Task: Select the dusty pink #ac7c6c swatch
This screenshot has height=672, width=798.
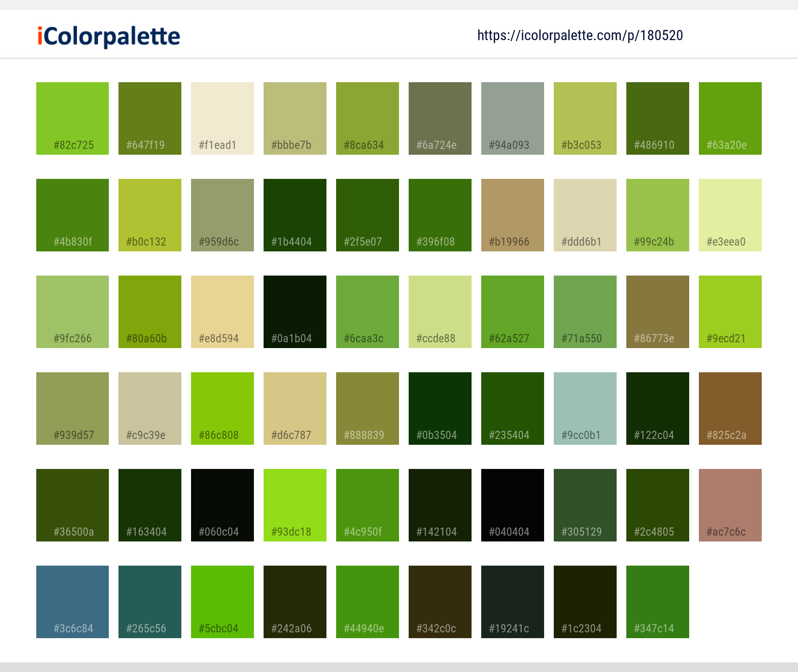Action: pos(730,505)
